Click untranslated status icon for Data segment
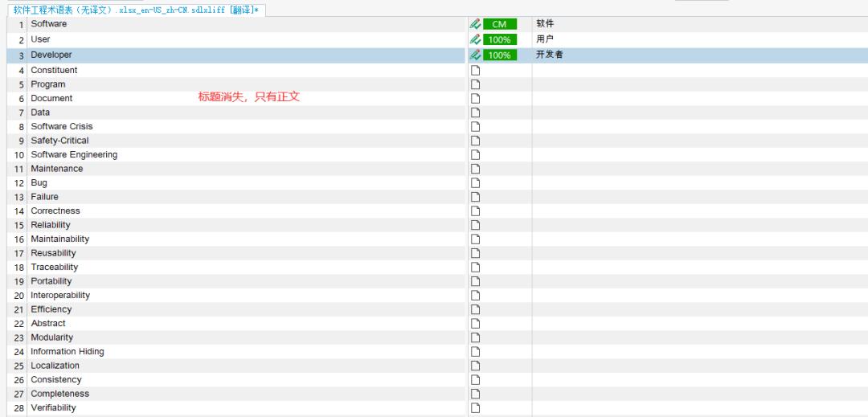 click(475, 112)
